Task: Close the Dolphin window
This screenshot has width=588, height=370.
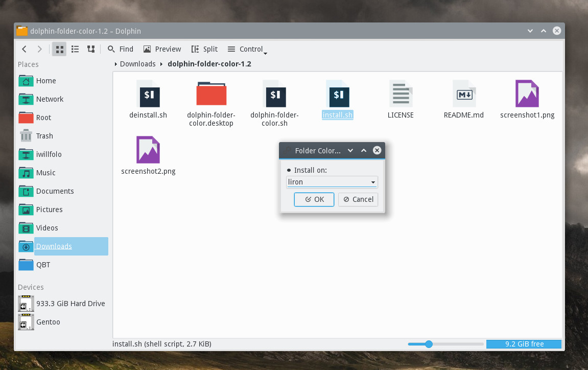Action: tap(557, 31)
